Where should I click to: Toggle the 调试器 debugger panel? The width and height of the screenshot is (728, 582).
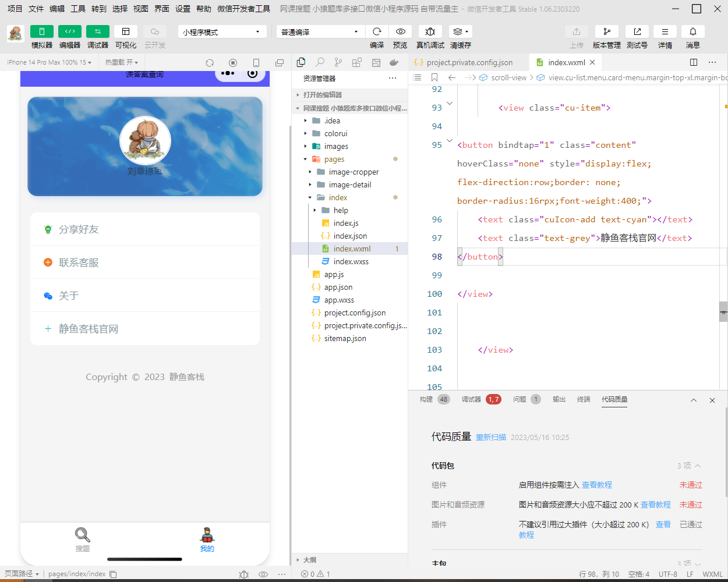(x=97, y=31)
